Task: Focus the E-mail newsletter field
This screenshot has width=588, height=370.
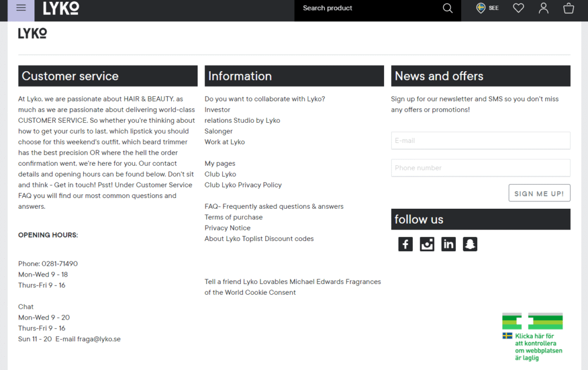Action: tap(481, 141)
